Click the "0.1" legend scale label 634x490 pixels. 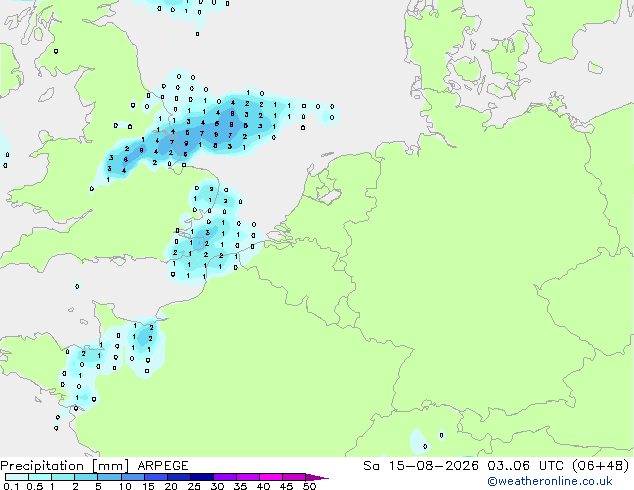(11, 486)
